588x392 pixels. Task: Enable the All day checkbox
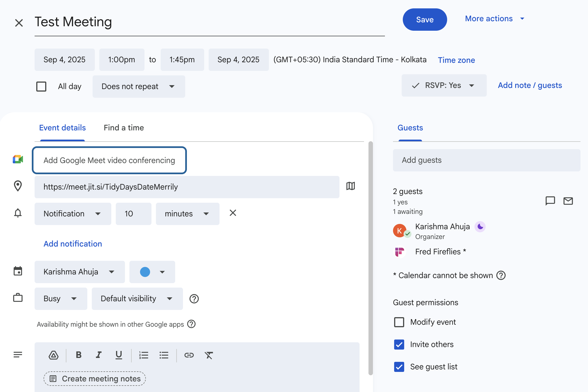coord(41,87)
